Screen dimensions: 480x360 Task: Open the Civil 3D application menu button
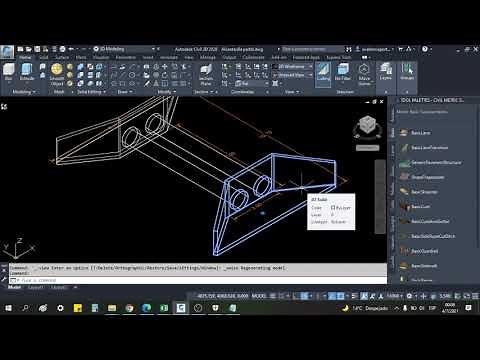[7, 52]
